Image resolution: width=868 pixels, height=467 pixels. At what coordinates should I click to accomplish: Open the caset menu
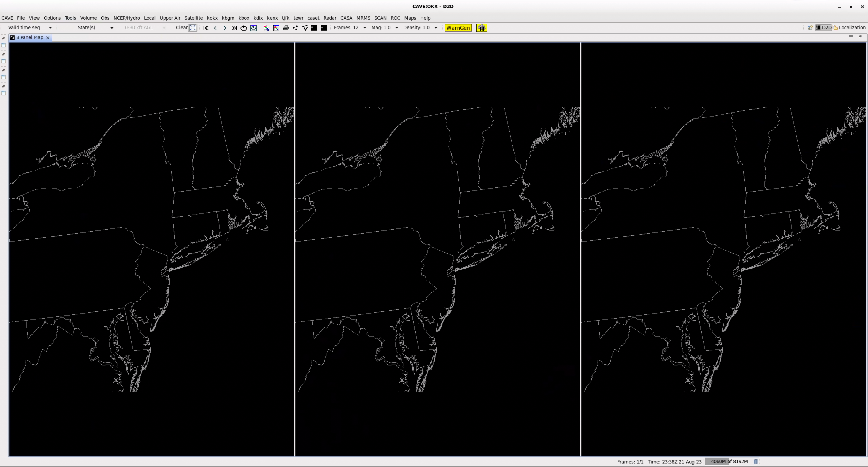(x=313, y=18)
